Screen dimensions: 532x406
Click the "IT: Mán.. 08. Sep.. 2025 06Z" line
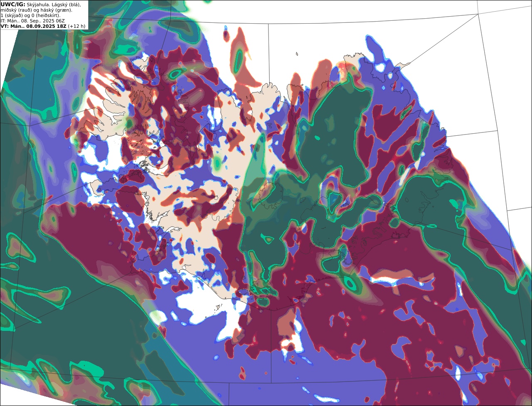pyautogui.click(x=32, y=21)
